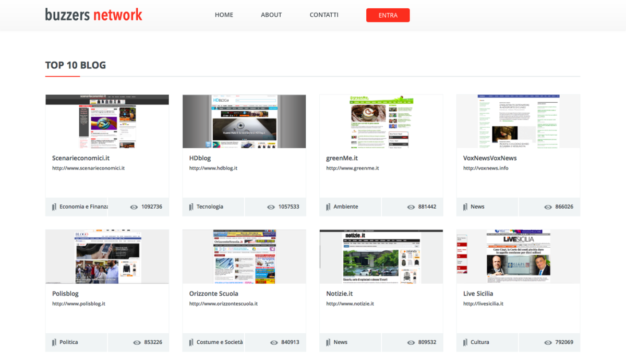Click the greenMe.it blog title
The width and height of the screenshot is (626, 364).
pos(342,158)
